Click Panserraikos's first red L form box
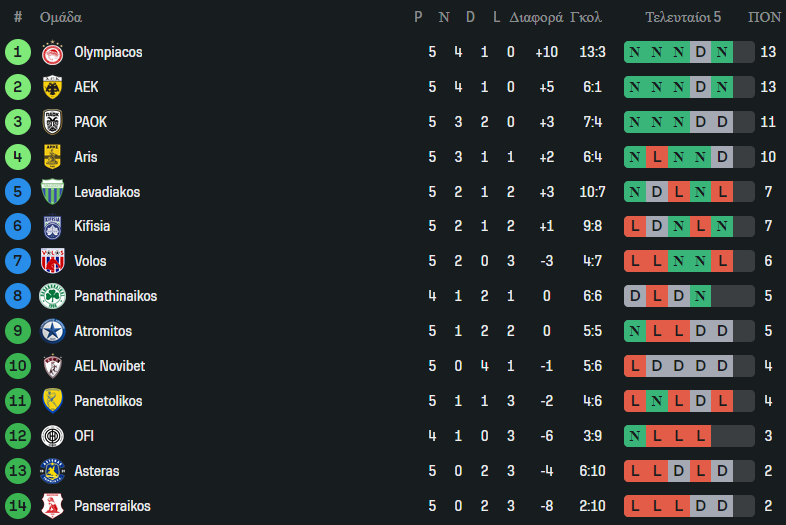 [x=635, y=506]
